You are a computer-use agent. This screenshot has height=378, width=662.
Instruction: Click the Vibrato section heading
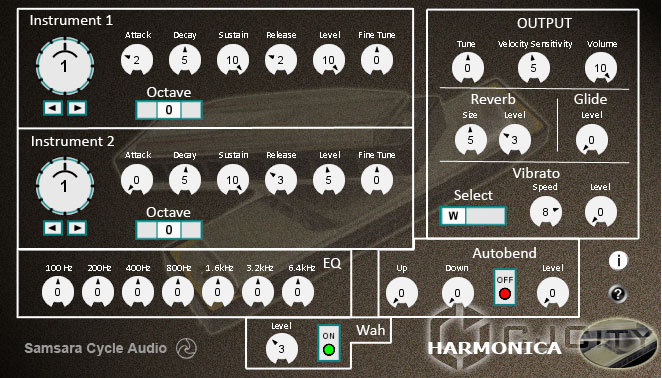point(536,173)
